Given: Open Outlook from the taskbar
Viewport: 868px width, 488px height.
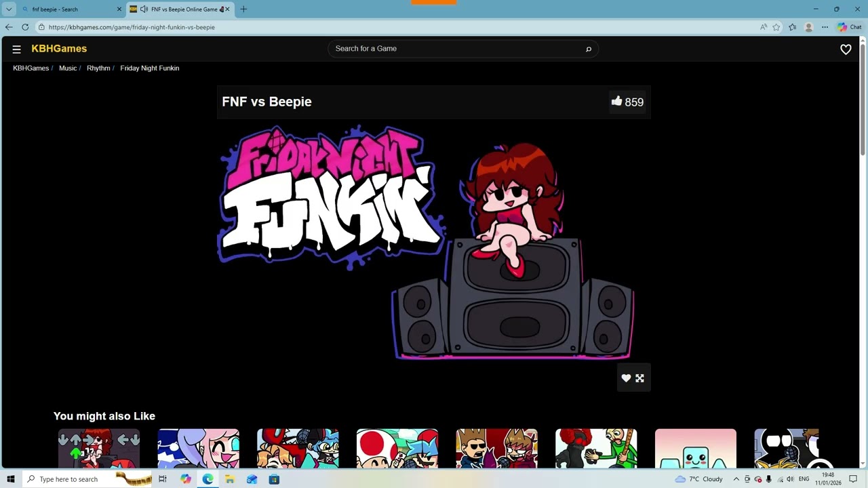Looking at the screenshot, I should 252,479.
